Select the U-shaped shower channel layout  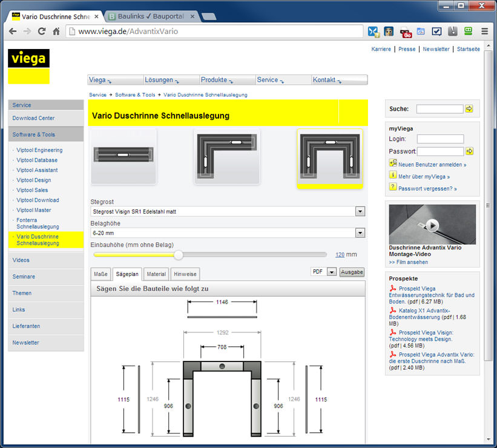tap(330, 159)
